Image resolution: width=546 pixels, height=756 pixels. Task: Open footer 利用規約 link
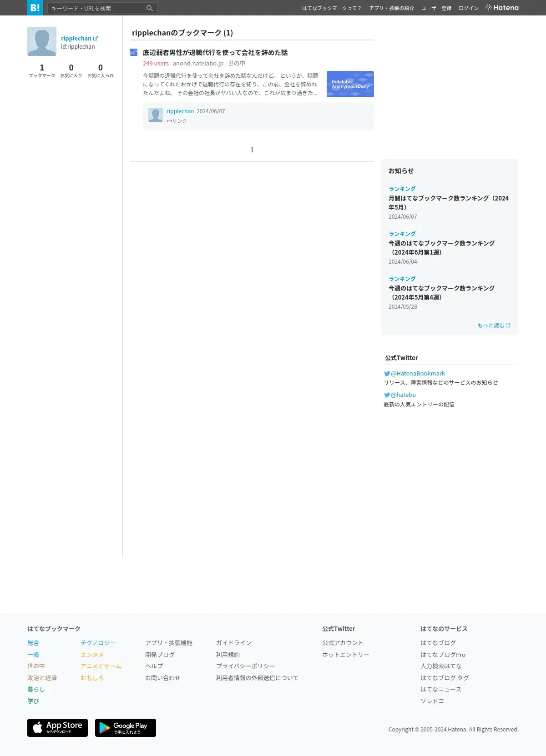(x=227, y=655)
